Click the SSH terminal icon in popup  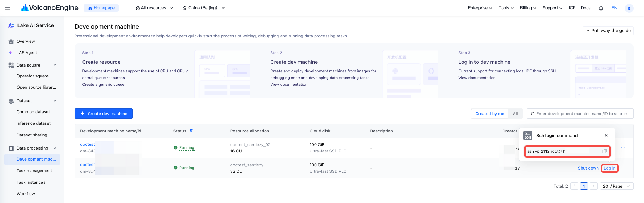pos(528,136)
